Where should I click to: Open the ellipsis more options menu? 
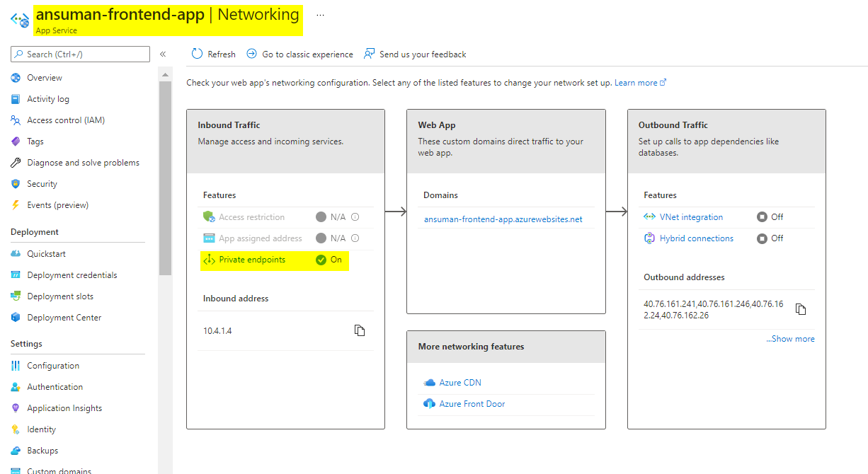point(320,15)
